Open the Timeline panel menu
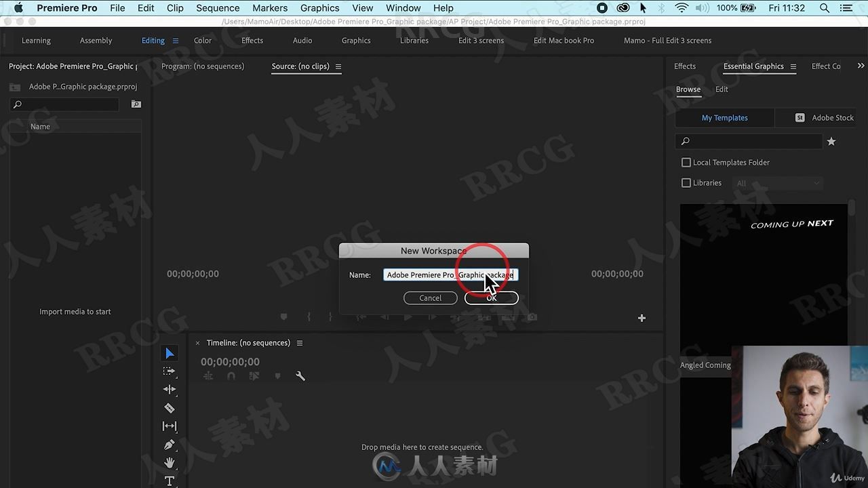Viewport: 868px width, 488px height. click(300, 343)
